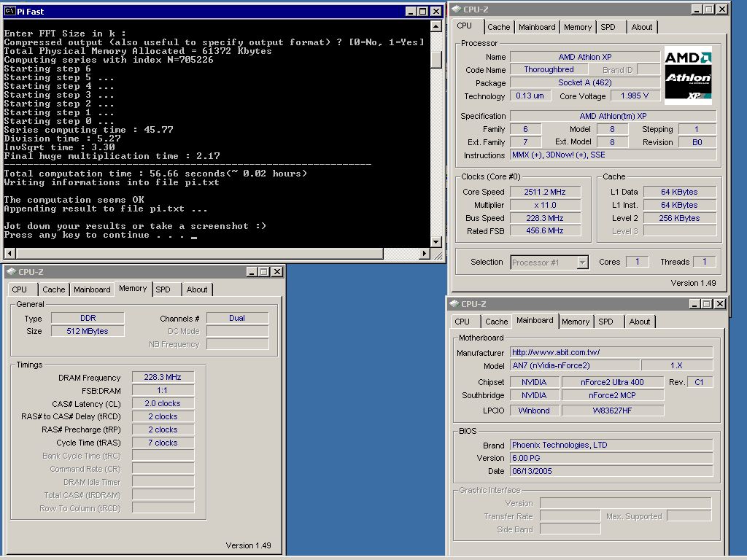Go to About tab in the Mainboard CPU-Z window
The width and height of the screenshot is (747, 560).
point(639,322)
